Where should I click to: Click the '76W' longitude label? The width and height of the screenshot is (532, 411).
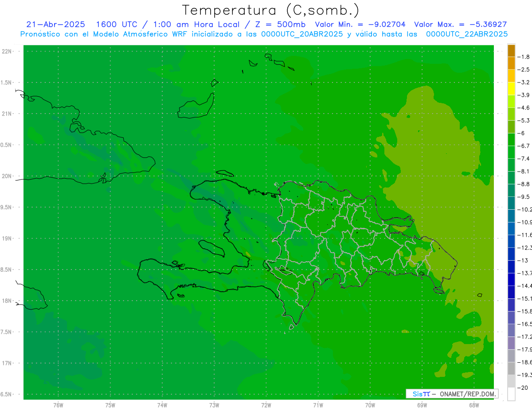pyautogui.click(x=58, y=405)
